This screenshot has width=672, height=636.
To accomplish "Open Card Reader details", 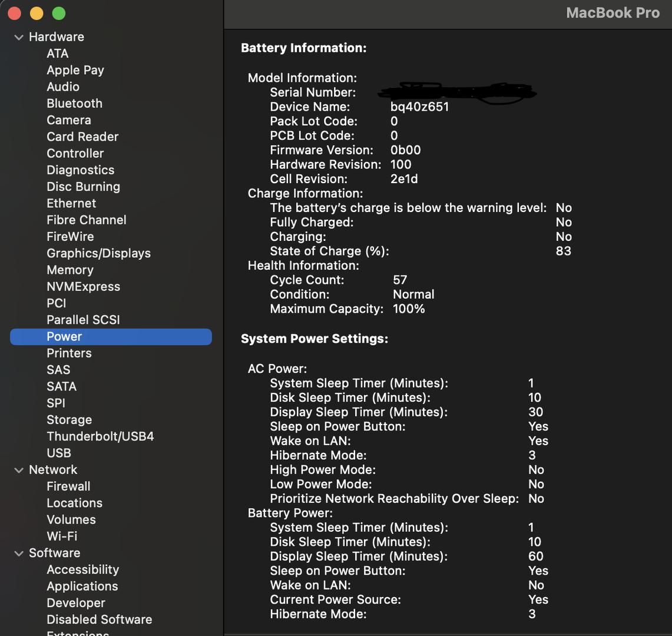I will pos(82,137).
